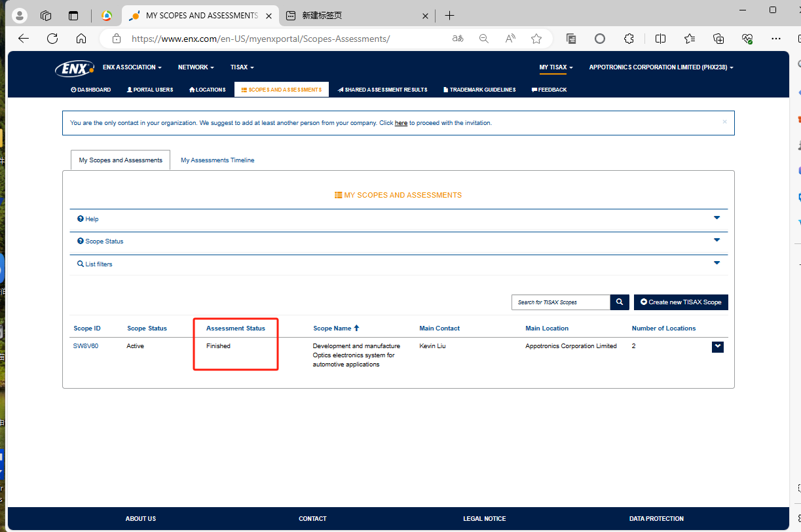The width and height of the screenshot is (801, 532).
Task: Open the NETWORK dropdown menu
Action: coord(196,67)
